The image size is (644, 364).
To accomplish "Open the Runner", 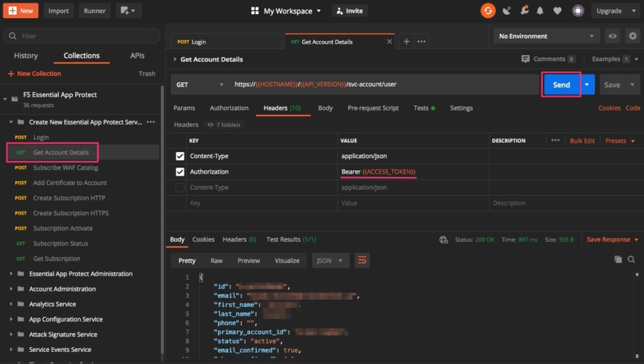I will [x=95, y=11].
